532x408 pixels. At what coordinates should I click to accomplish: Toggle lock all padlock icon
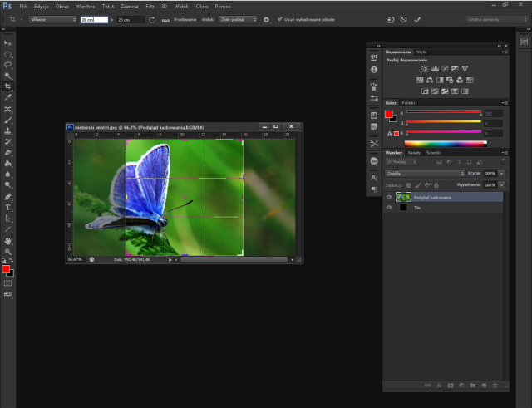click(436, 185)
